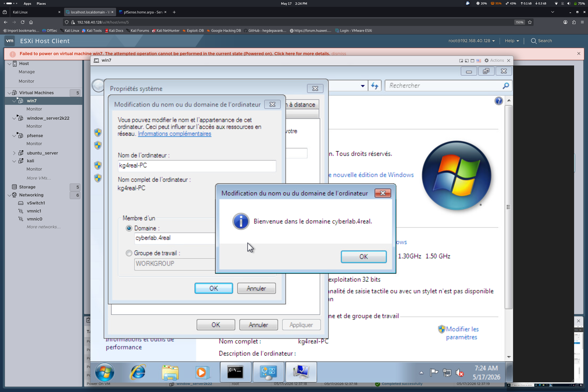Collapse the Networking tree node

(x=9, y=195)
